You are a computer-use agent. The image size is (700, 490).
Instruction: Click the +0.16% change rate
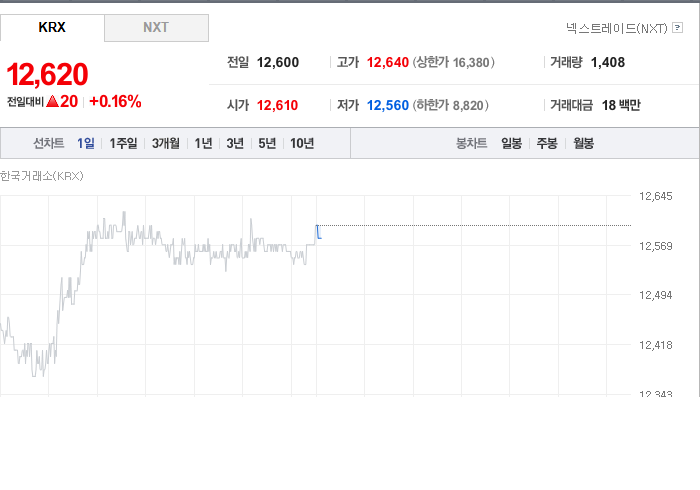point(115,101)
